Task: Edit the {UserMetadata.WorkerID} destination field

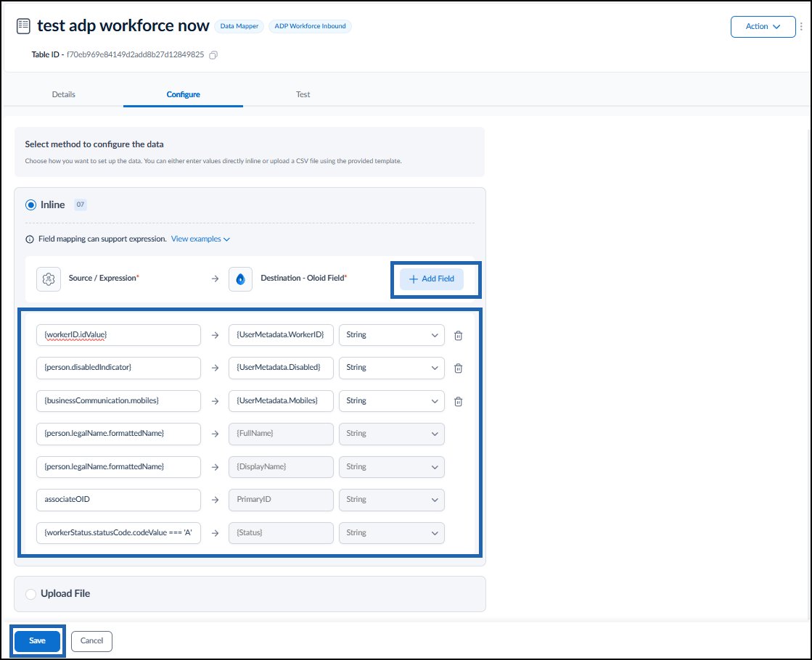Action: click(x=281, y=335)
